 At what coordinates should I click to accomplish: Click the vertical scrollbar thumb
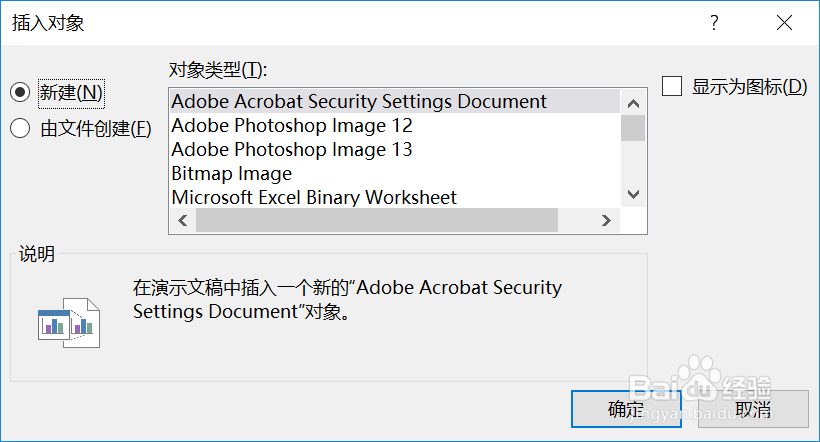point(633,128)
